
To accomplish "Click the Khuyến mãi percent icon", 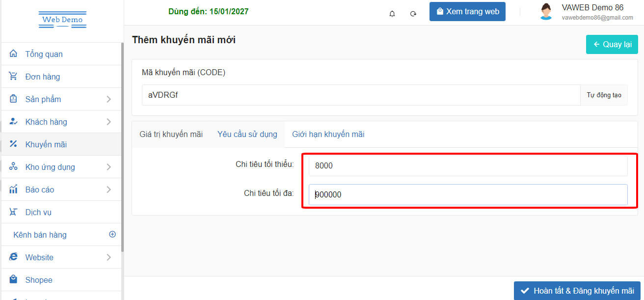I will click(13, 144).
